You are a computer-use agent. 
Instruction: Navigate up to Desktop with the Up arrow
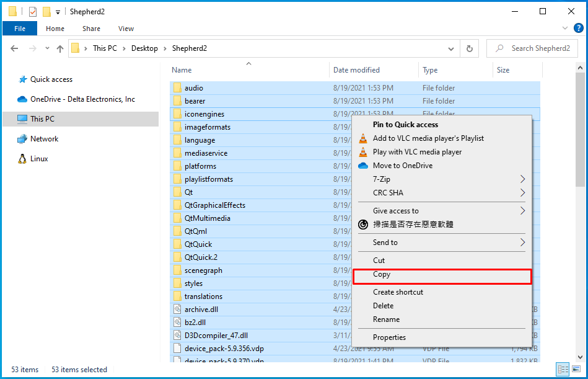59,48
